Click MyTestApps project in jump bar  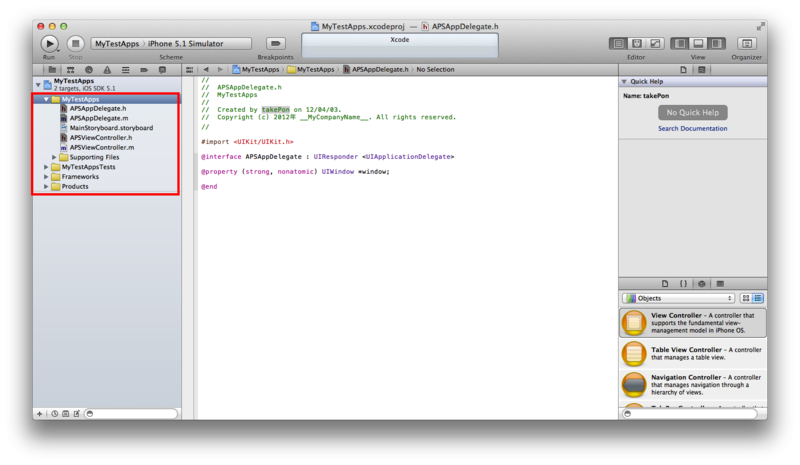pyautogui.click(x=256, y=69)
